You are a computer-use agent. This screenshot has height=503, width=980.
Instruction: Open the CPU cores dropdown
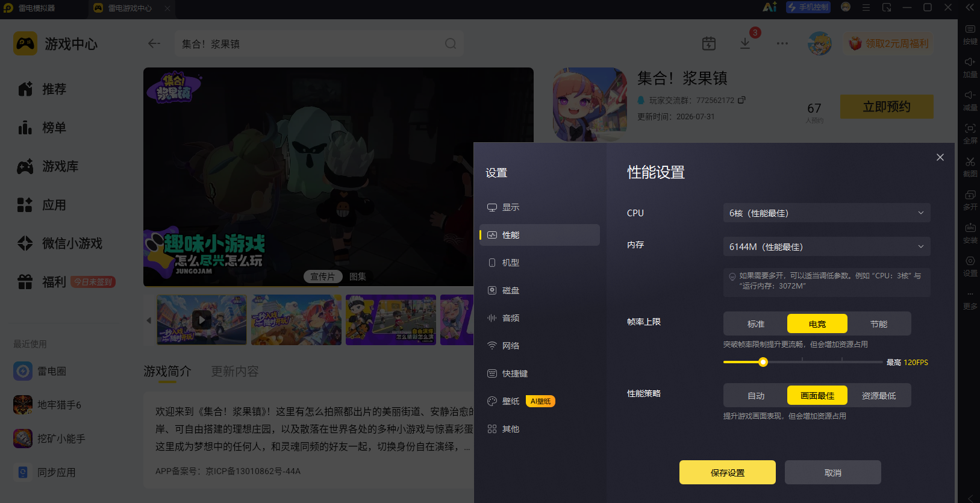827,213
